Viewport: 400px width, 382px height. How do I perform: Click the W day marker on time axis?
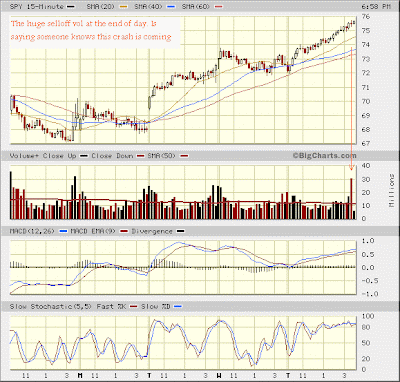(x=219, y=376)
